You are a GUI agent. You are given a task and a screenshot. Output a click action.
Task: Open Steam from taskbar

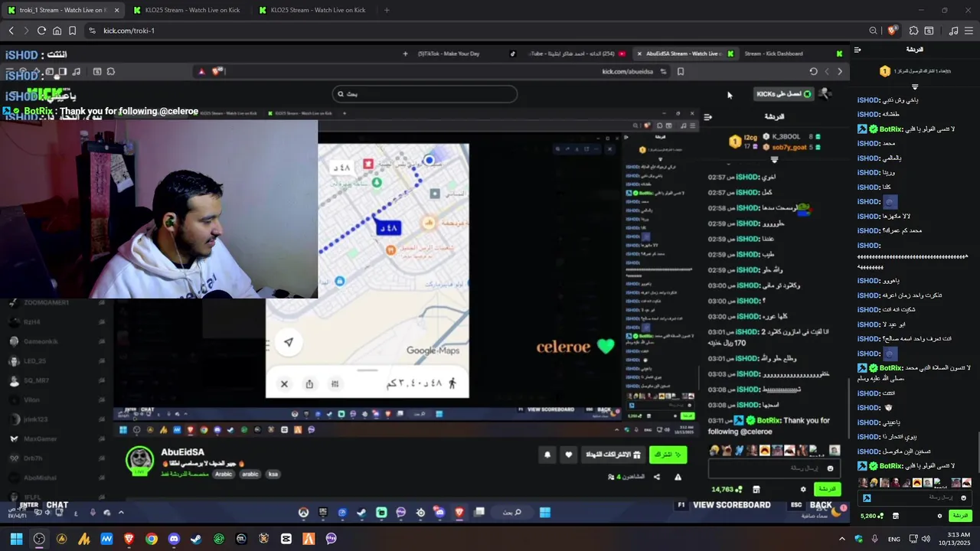coord(196,539)
